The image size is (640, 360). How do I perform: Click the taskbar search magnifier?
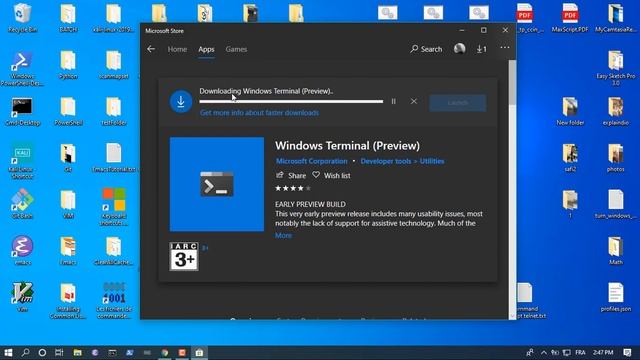[x=25, y=353]
